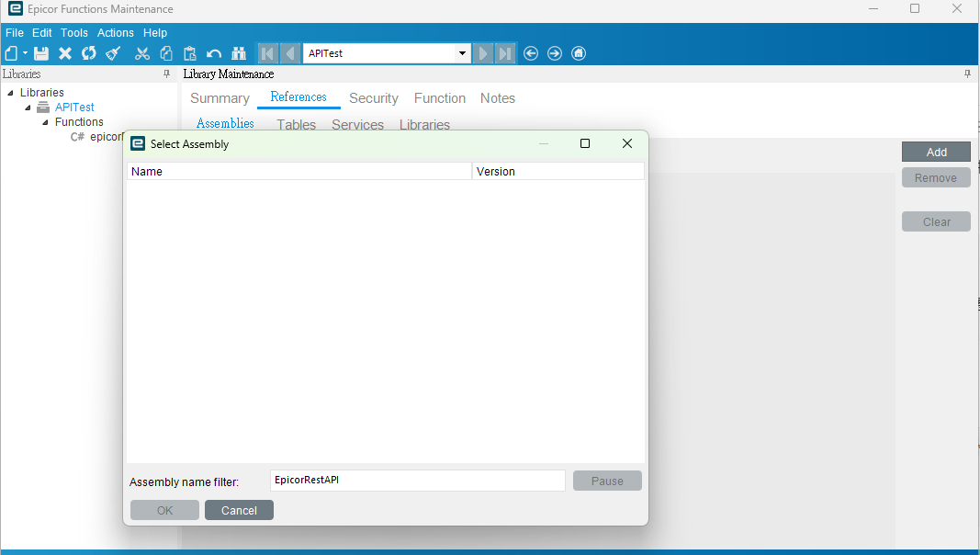Go to the next record arrow
This screenshot has width=980, height=555.
tap(482, 53)
